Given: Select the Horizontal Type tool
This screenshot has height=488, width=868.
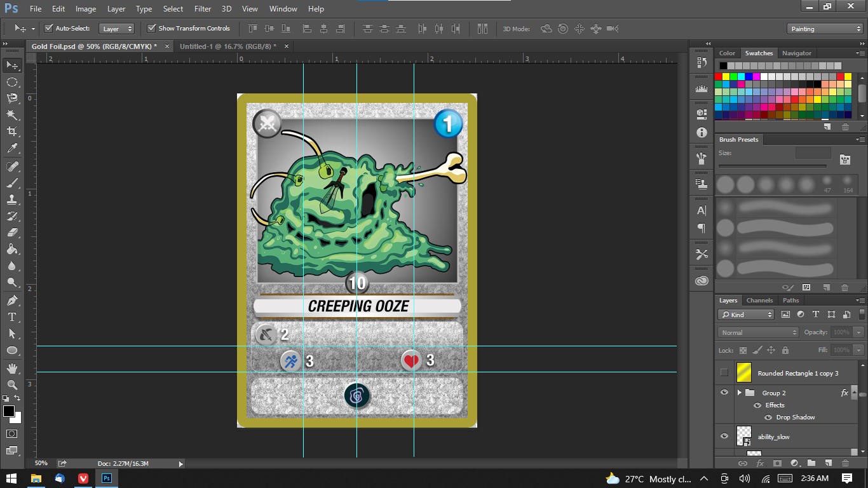Looking at the screenshot, I should 12,317.
